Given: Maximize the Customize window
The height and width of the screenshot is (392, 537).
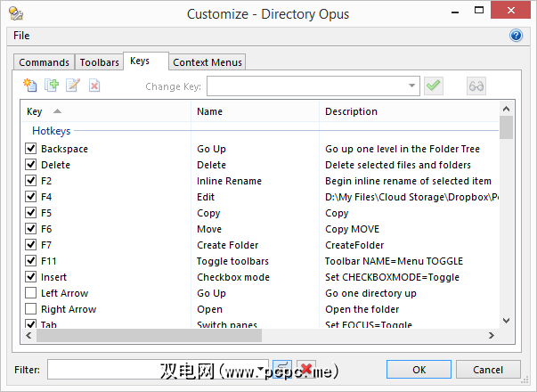Looking at the screenshot, I should click(479, 11).
